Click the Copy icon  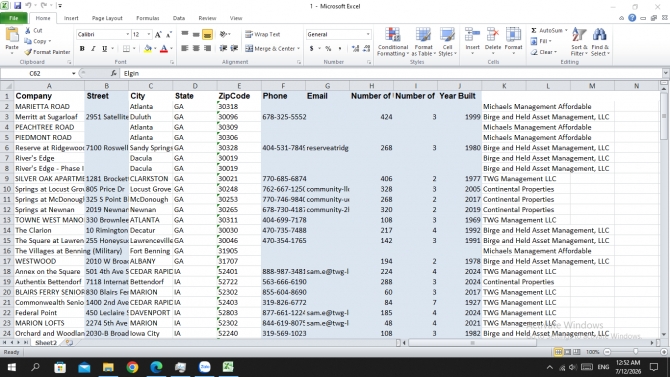[28, 41]
